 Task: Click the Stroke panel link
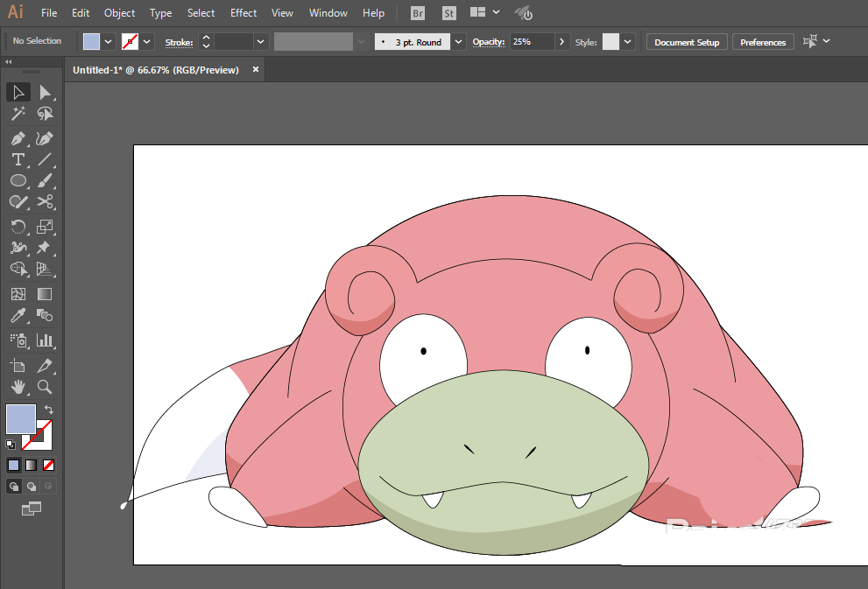click(179, 42)
